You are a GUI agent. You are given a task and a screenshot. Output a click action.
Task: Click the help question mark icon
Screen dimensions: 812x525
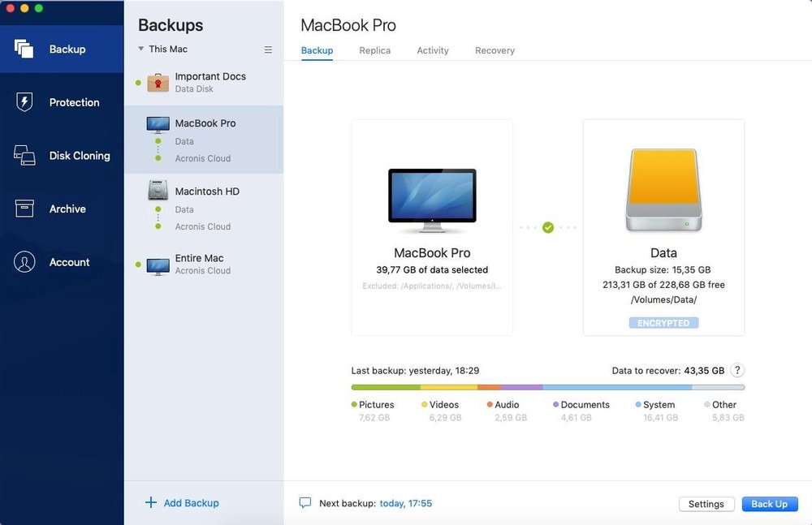(736, 370)
